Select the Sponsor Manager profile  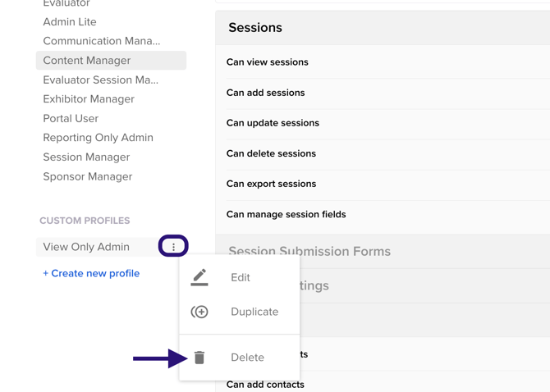pos(88,176)
